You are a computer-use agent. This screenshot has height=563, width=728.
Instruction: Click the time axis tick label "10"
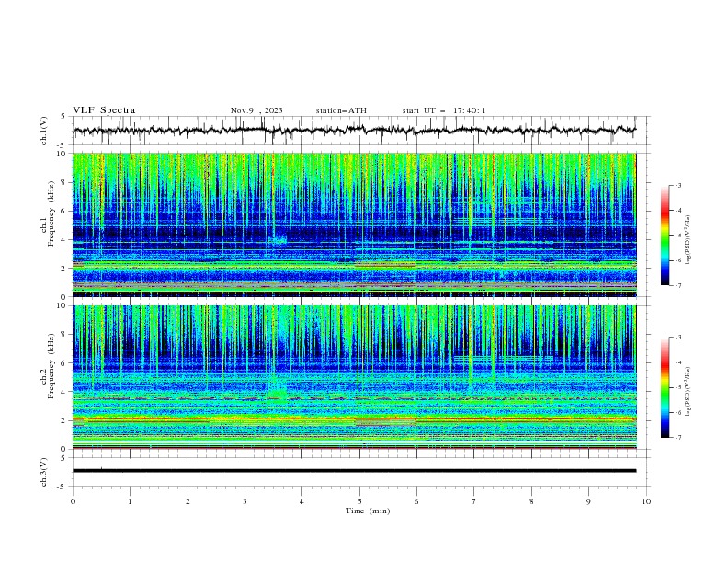[646, 501]
